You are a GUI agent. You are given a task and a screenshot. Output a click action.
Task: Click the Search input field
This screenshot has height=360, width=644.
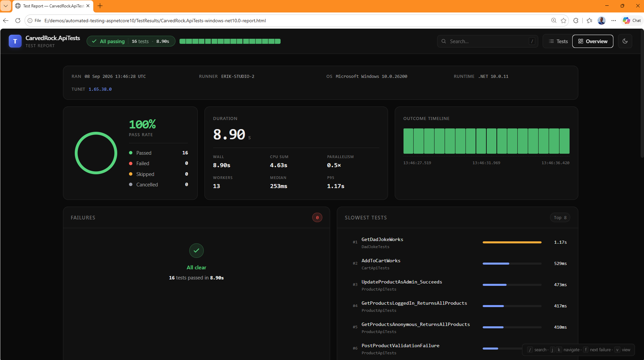pos(487,41)
